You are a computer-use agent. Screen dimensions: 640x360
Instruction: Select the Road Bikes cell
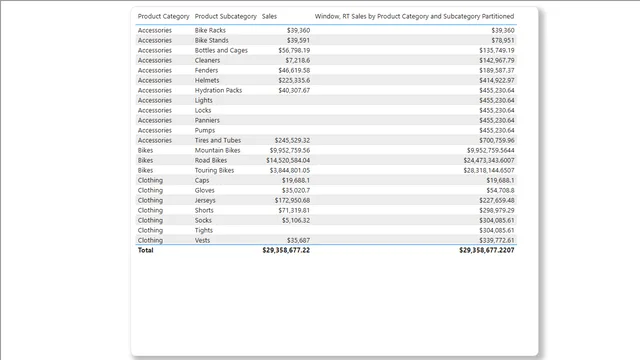pyautogui.click(x=211, y=160)
